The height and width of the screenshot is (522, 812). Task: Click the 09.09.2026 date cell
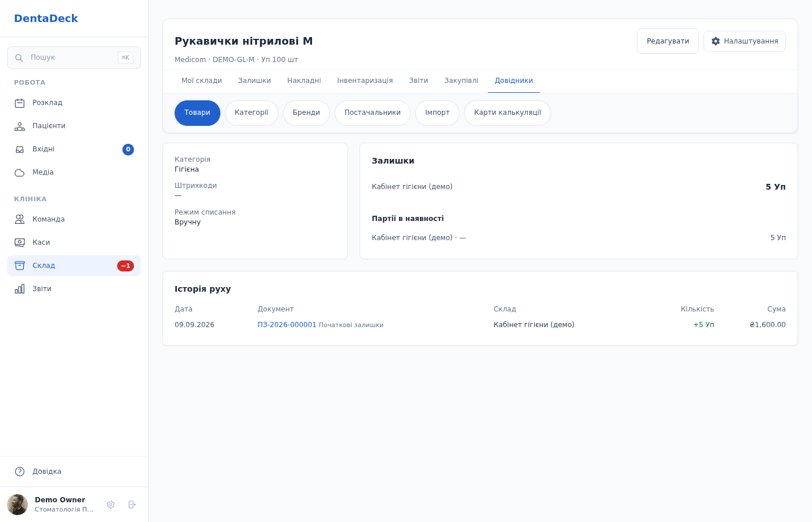tap(194, 325)
